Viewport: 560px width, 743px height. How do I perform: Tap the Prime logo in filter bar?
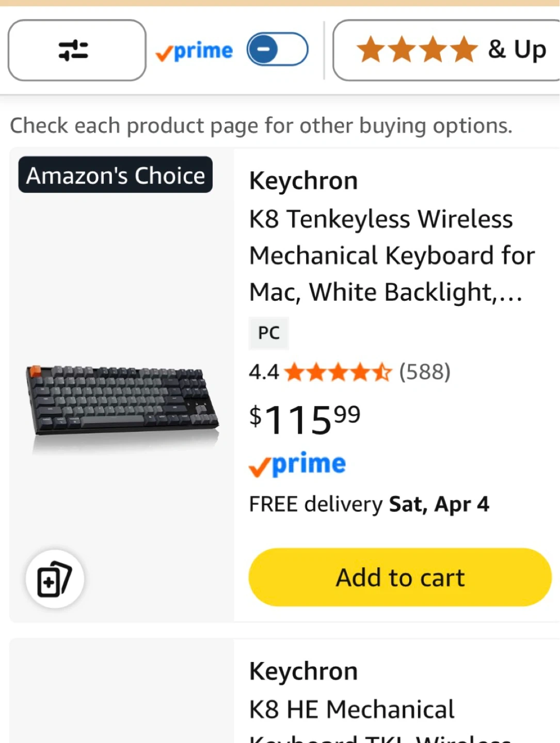(x=195, y=51)
